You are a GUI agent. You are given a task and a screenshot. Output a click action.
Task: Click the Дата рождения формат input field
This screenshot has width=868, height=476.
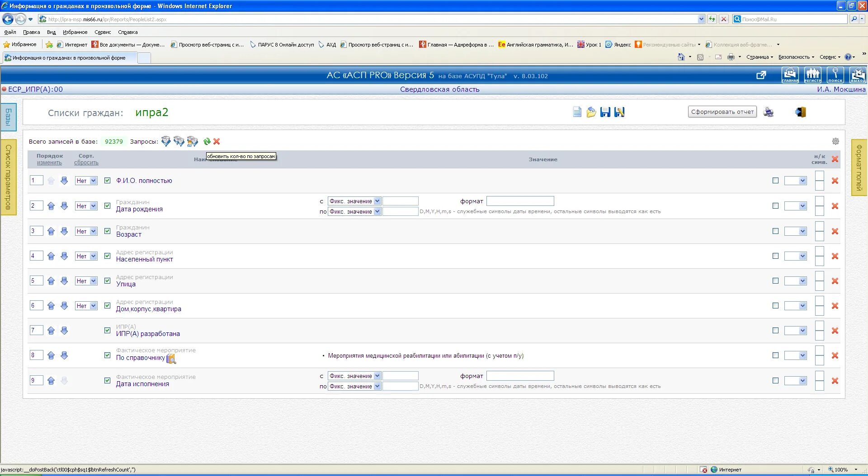point(520,201)
